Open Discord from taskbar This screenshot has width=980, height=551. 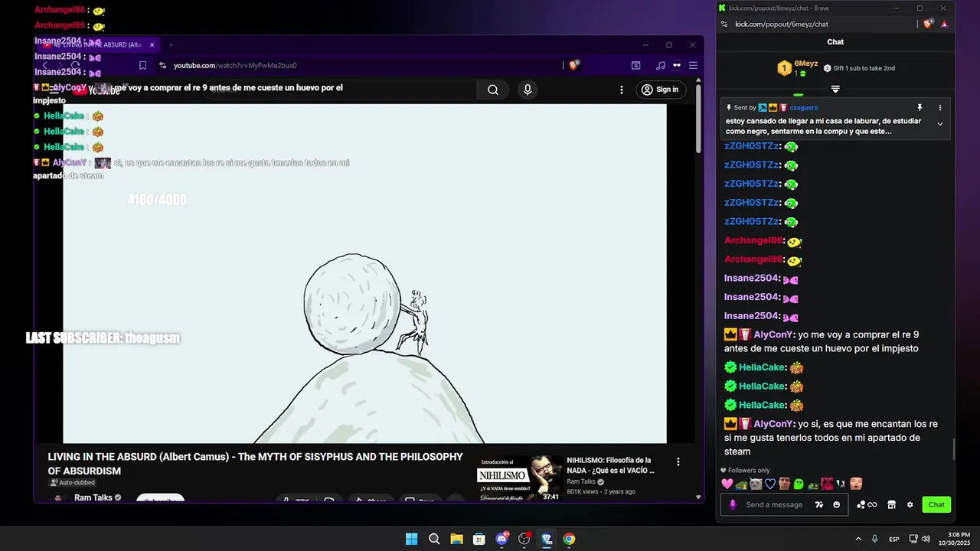click(x=502, y=539)
